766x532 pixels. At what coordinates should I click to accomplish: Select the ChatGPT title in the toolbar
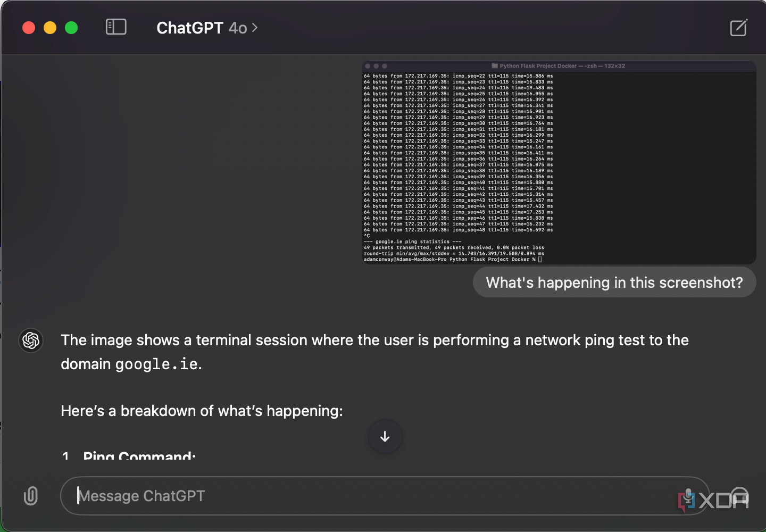click(190, 28)
